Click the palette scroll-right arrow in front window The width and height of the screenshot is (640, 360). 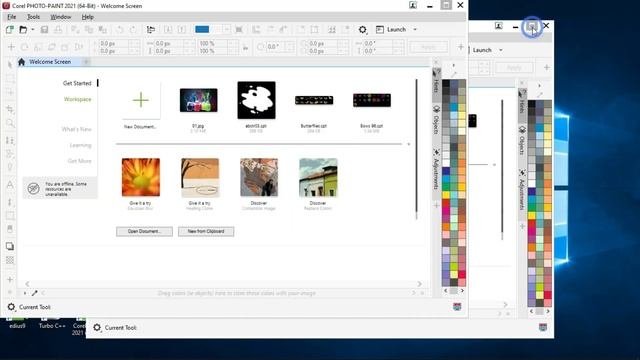coord(462,291)
